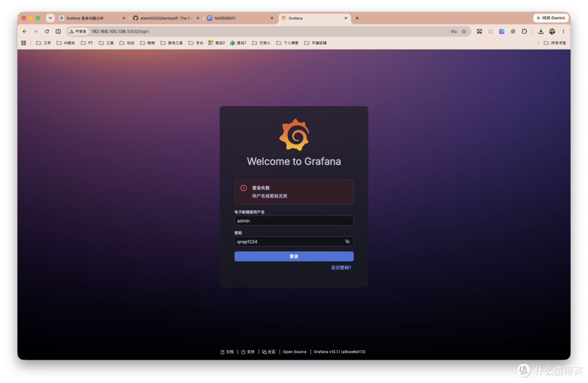Open the 已导入 bookmarks folder
588x383 pixels.
coord(261,43)
